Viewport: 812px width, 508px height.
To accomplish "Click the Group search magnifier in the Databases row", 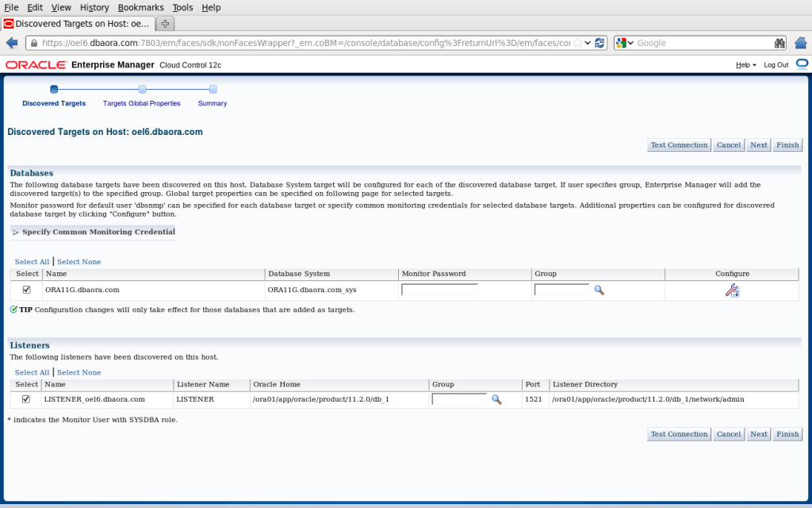I will click(x=599, y=291).
